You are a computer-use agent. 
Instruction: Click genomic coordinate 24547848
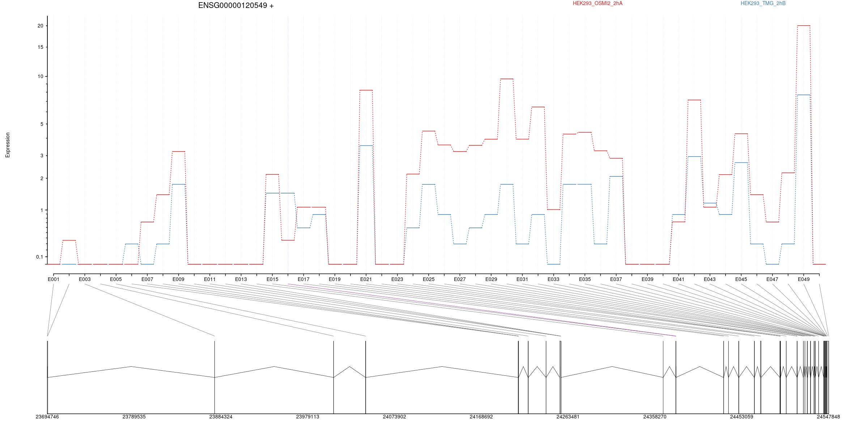tap(828, 417)
